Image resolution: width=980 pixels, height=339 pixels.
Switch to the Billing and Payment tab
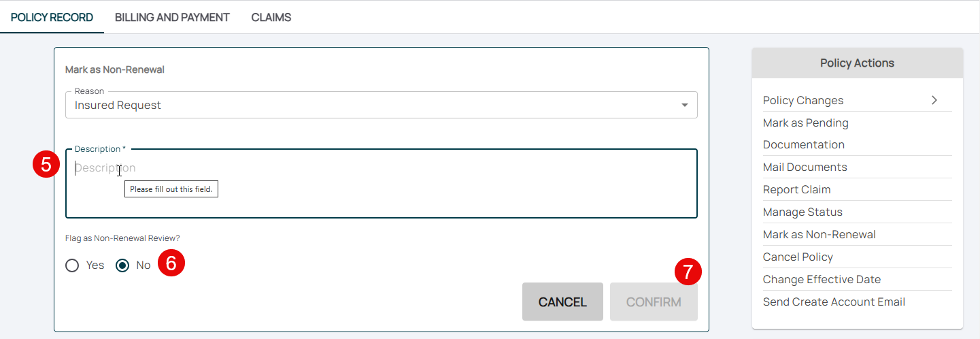(172, 18)
